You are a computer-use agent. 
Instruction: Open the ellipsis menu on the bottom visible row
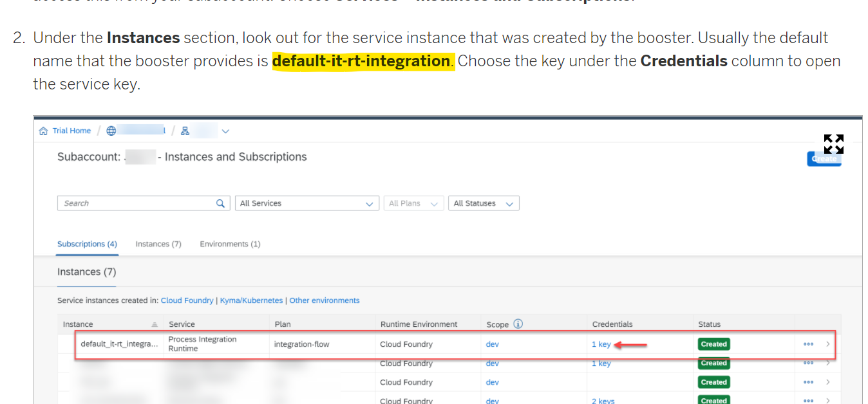point(808,399)
